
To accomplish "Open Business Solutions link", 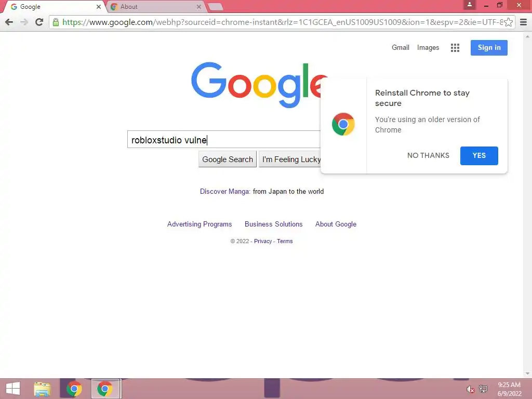I will tap(273, 224).
